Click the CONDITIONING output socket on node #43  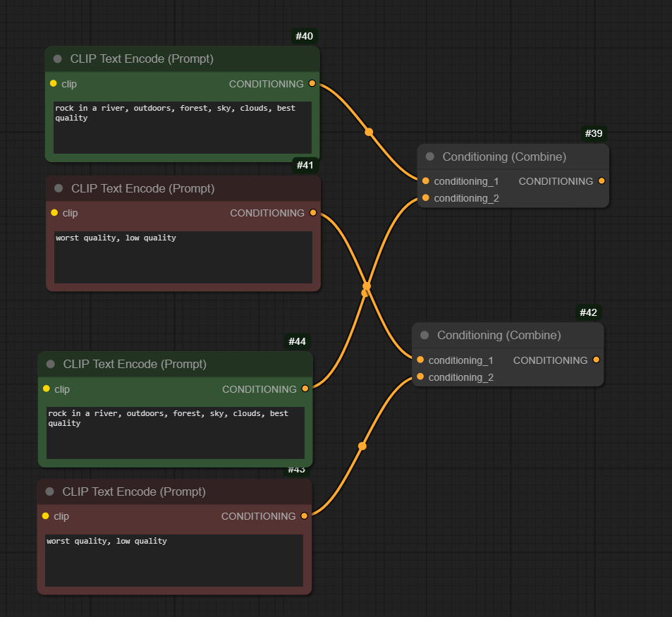[x=304, y=515]
